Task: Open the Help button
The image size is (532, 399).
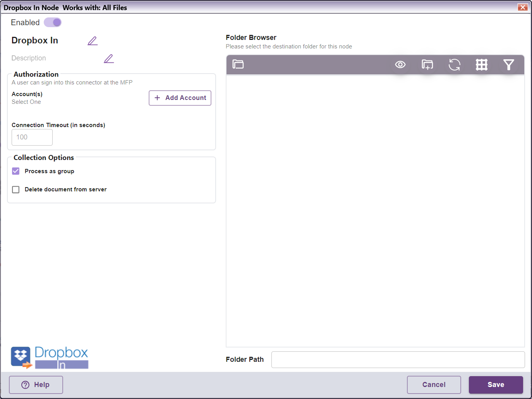Action: click(x=36, y=385)
